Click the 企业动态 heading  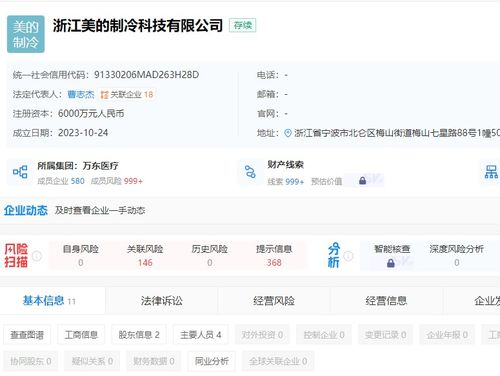(26, 210)
